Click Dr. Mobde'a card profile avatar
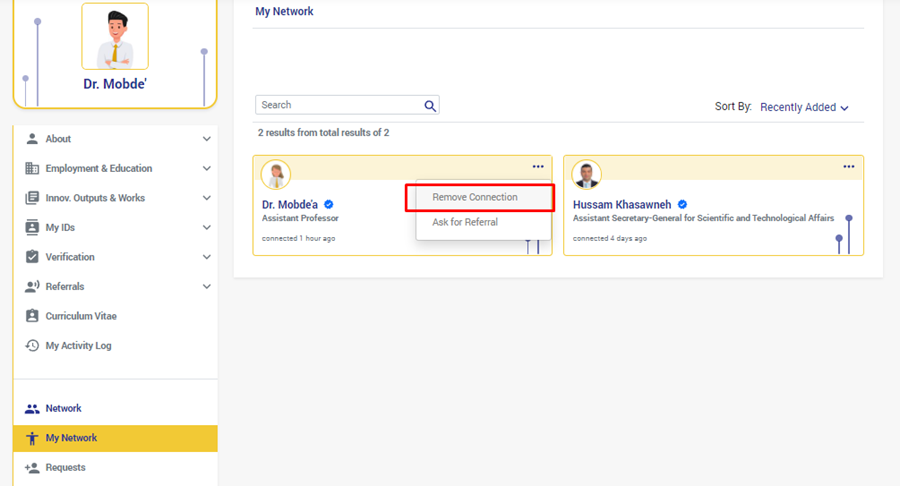 pyautogui.click(x=276, y=175)
